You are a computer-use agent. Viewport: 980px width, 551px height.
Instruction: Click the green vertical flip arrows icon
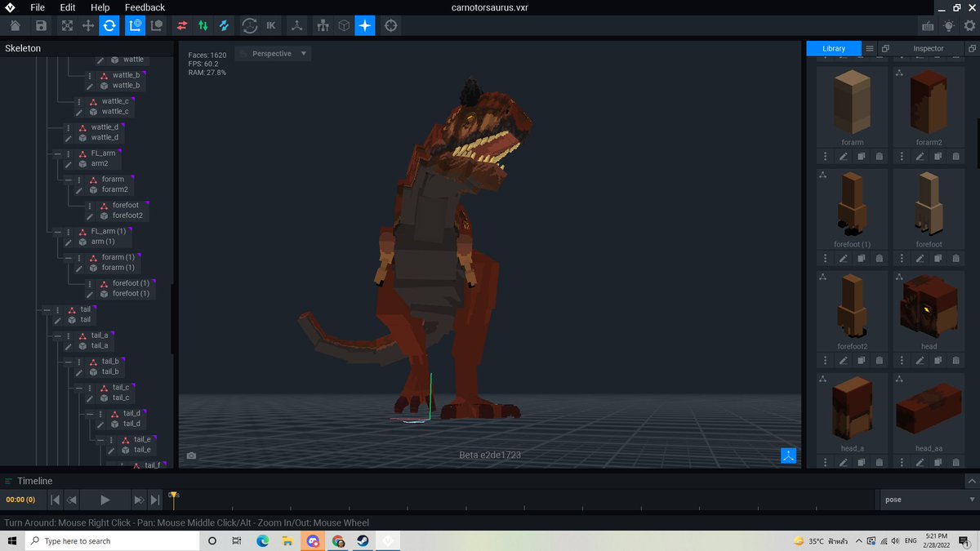click(x=203, y=26)
